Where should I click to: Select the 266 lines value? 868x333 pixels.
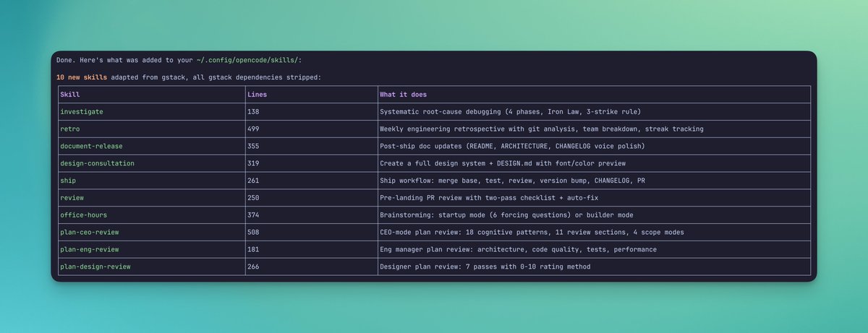coord(252,267)
